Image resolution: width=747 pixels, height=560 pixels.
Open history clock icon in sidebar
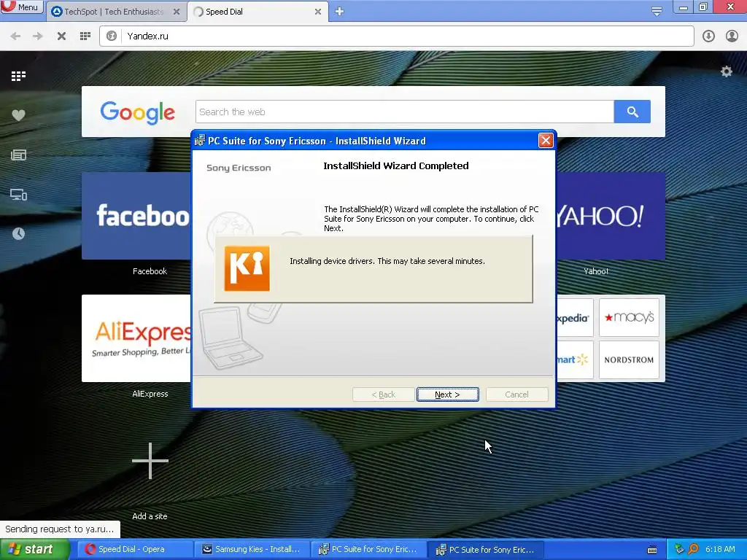pos(18,234)
